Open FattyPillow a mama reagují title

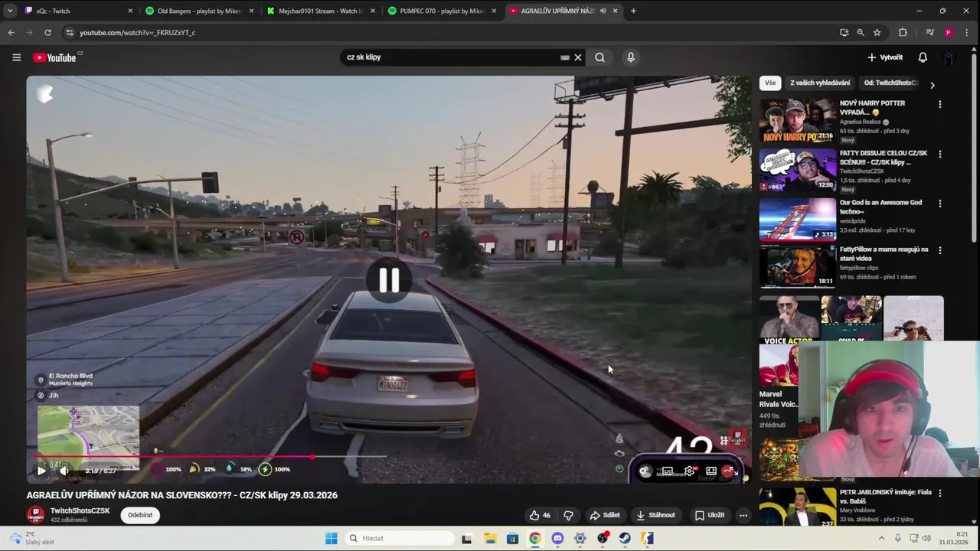[884, 254]
